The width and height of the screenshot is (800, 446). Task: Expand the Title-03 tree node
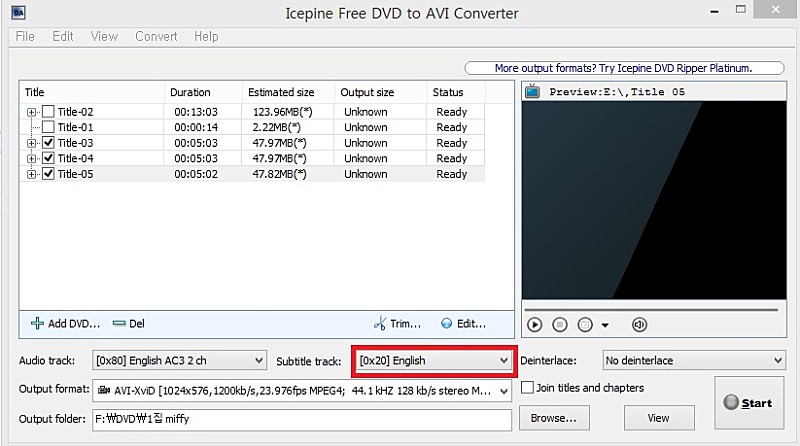pos(32,143)
